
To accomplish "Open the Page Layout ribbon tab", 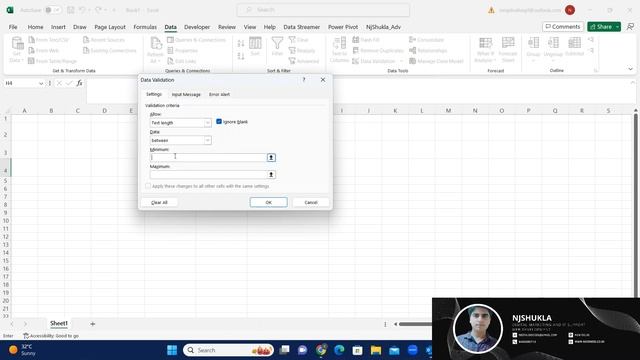I will tap(110, 27).
